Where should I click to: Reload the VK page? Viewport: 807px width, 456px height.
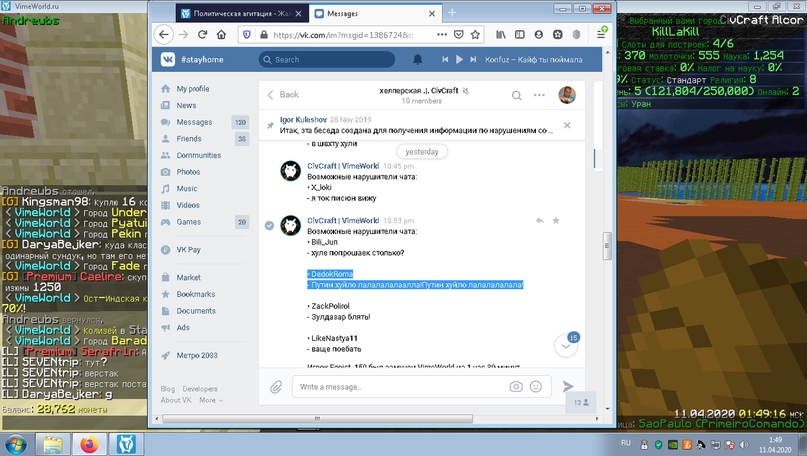click(x=202, y=34)
